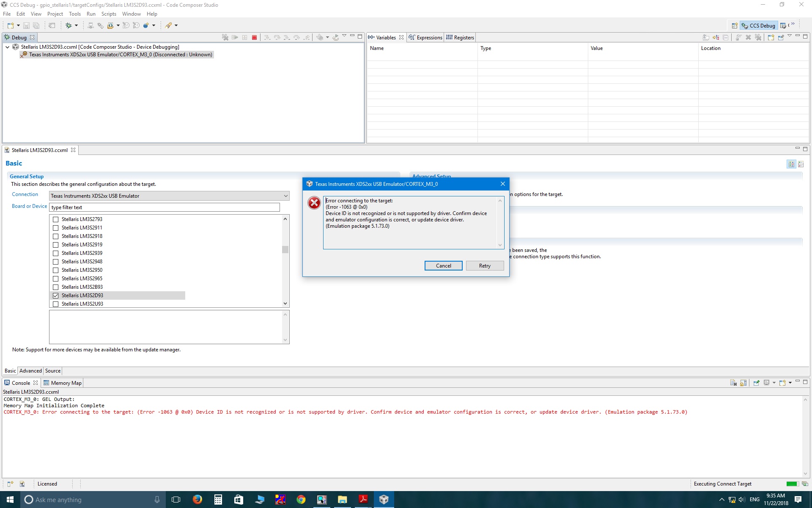Click the Firefox taskbar icon

197,500
